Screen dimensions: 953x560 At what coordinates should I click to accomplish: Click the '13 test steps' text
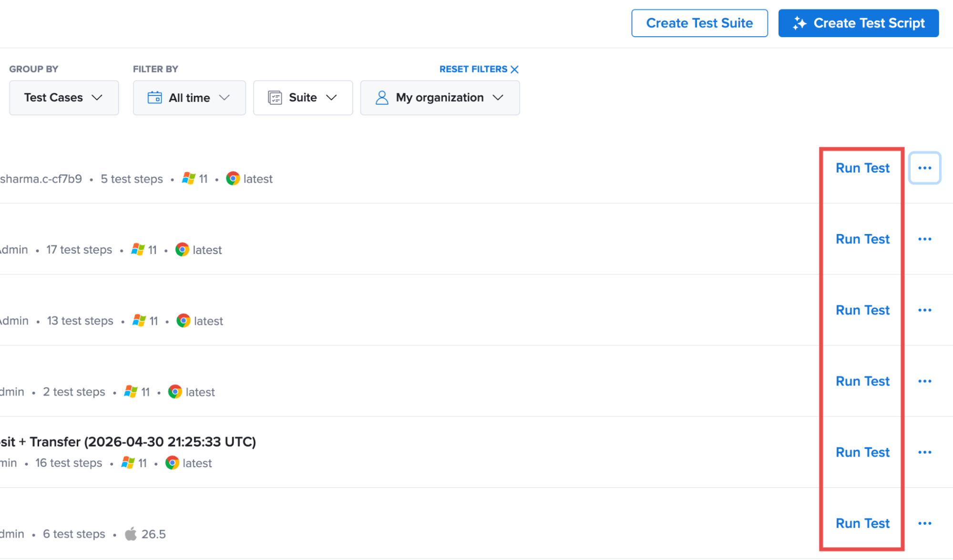click(x=80, y=321)
